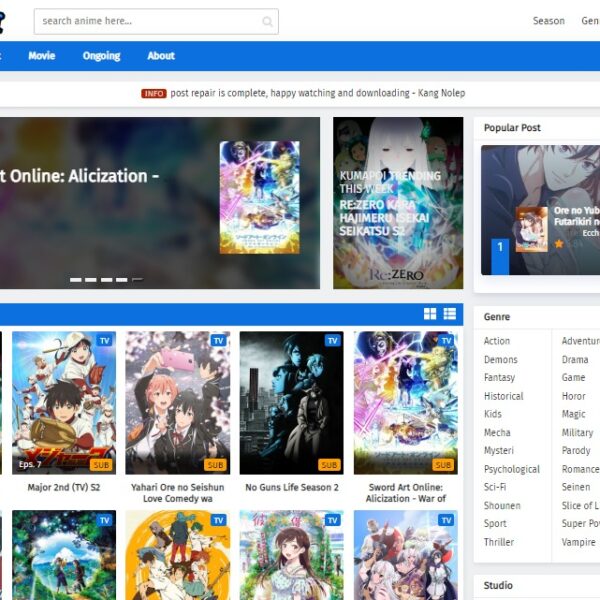Viewport: 600px width, 600px height.
Task: Select the Magic genre
Action: pos(573,414)
